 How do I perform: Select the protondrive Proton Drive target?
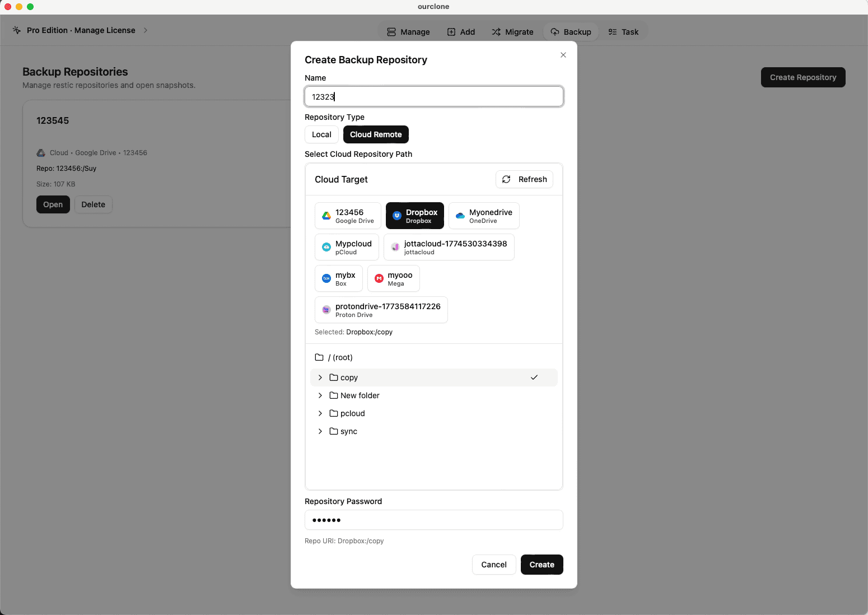point(381,310)
